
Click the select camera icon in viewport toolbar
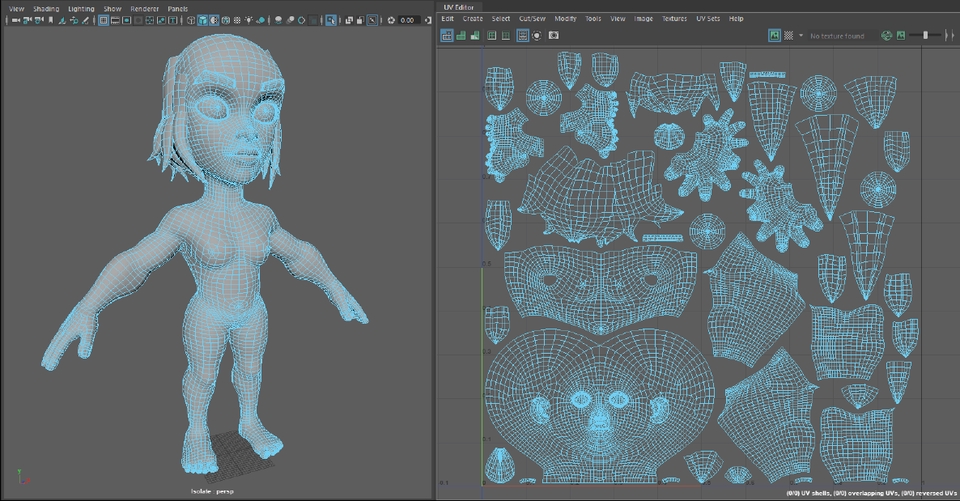(17, 20)
